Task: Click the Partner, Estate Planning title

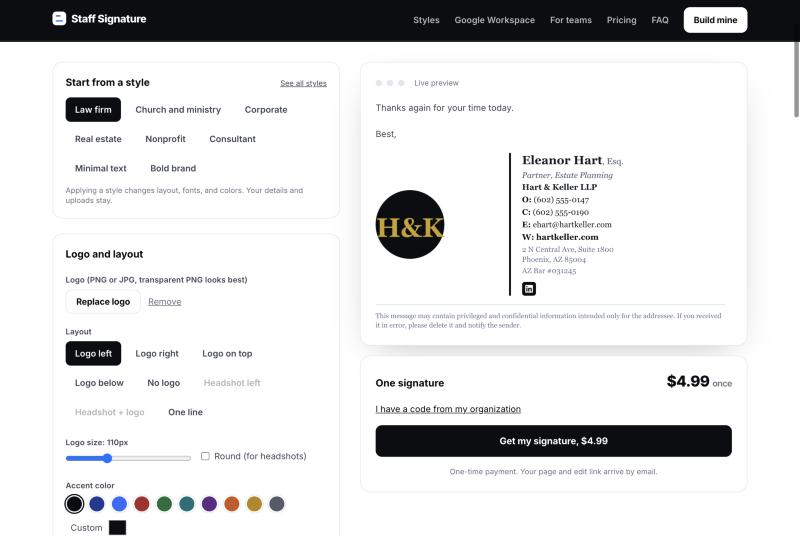Action: [567, 175]
